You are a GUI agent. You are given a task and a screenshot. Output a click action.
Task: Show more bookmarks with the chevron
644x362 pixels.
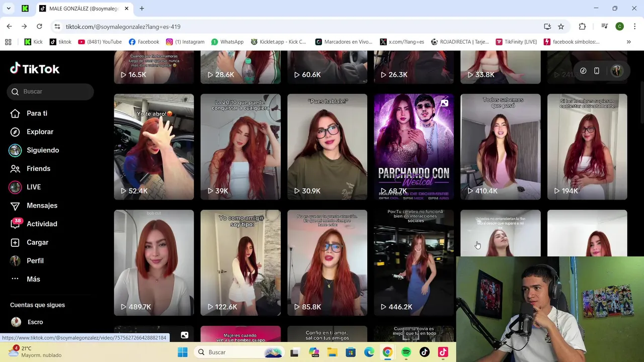pyautogui.click(x=628, y=42)
